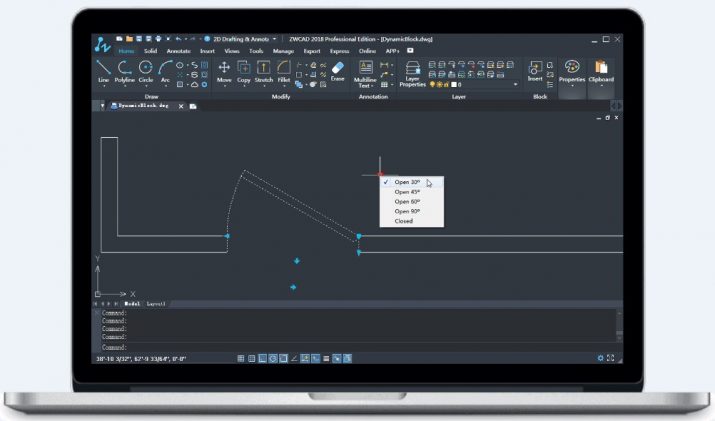Expand the Properties panel dropdown

click(572, 85)
